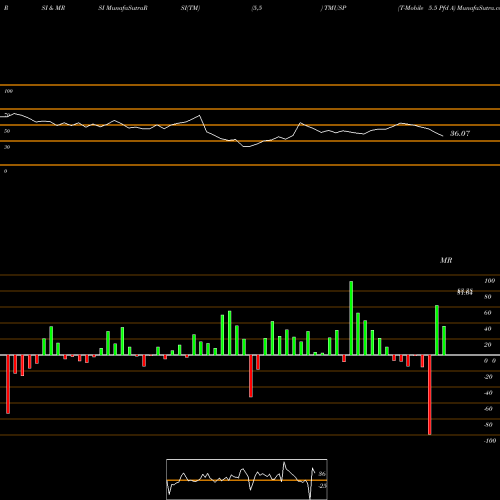
Task: Click the TMUSP ticker text in header
Action: [335, 8]
